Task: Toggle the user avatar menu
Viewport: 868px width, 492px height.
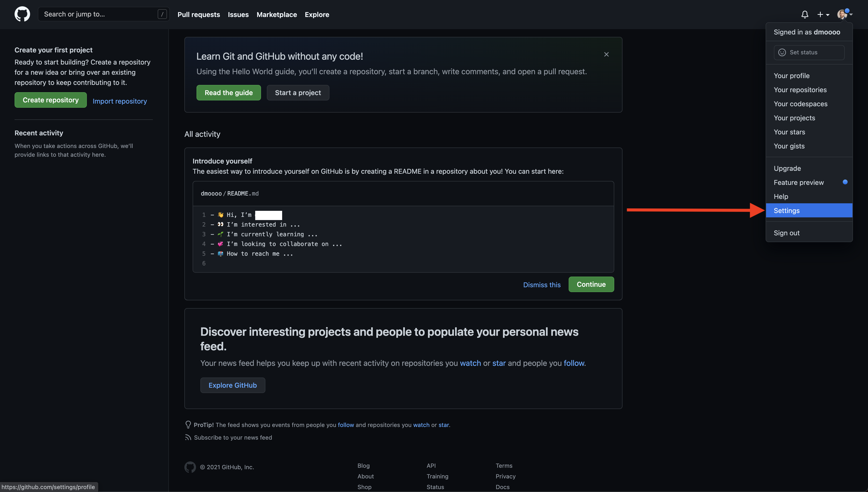Action: [845, 14]
